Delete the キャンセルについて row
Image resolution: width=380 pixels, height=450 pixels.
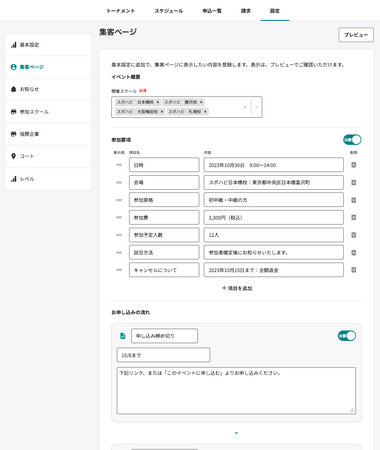[354, 270]
